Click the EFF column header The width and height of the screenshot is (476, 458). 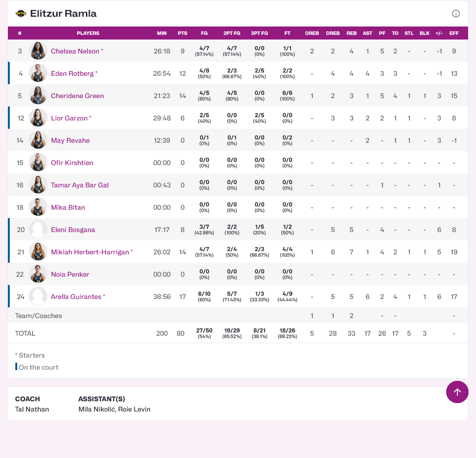[x=454, y=33]
